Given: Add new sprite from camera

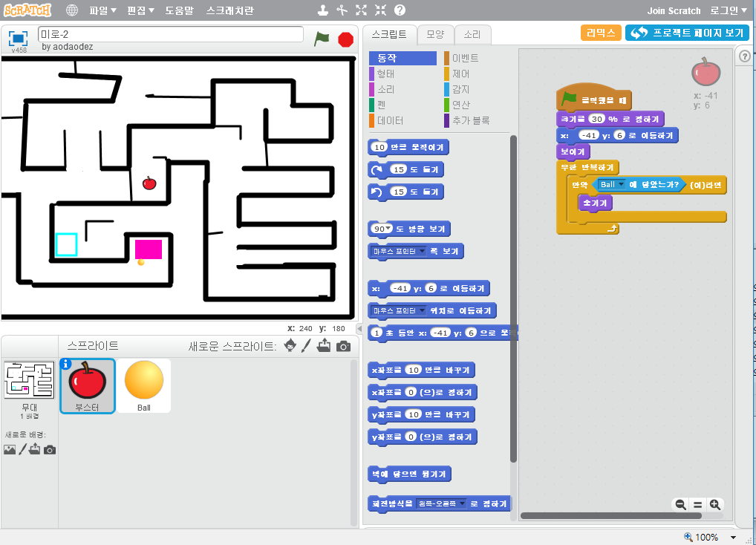Looking at the screenshot, I should click(x=342, y=346).
